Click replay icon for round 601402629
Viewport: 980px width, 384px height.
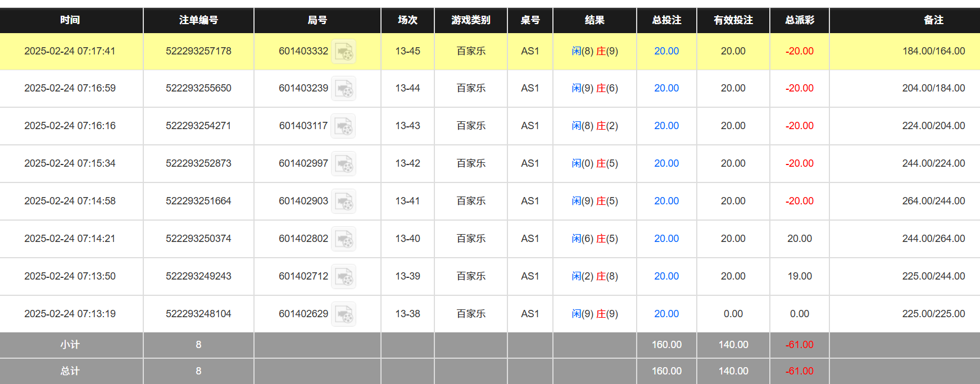(343, 314)
